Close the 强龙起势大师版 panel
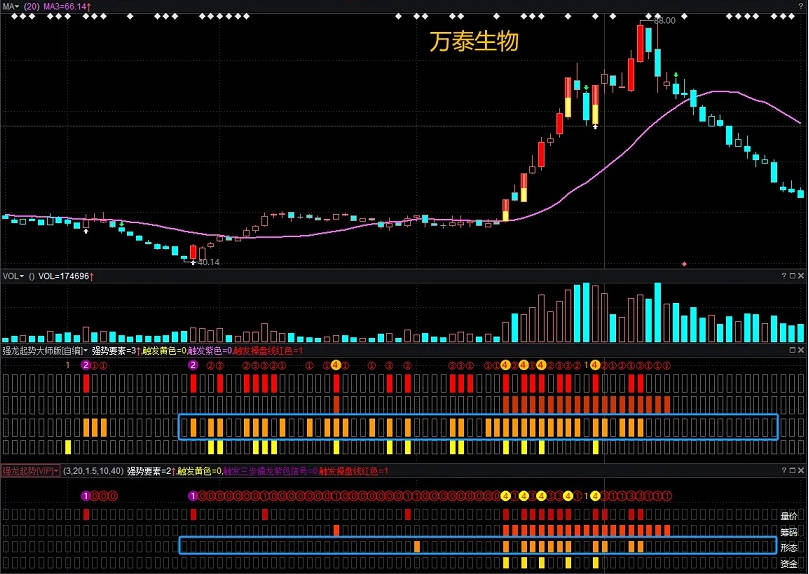Image resolution: width=809 pixels, height=574 pixels. point(801,350)
